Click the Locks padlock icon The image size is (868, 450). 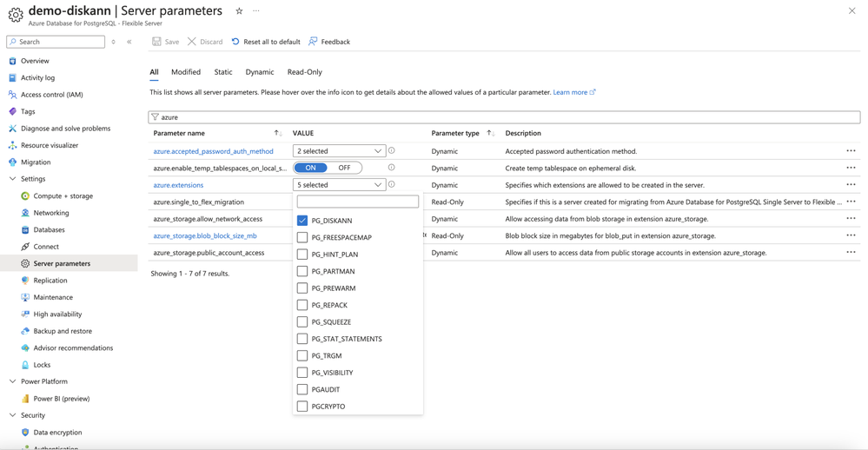(25, 365)
